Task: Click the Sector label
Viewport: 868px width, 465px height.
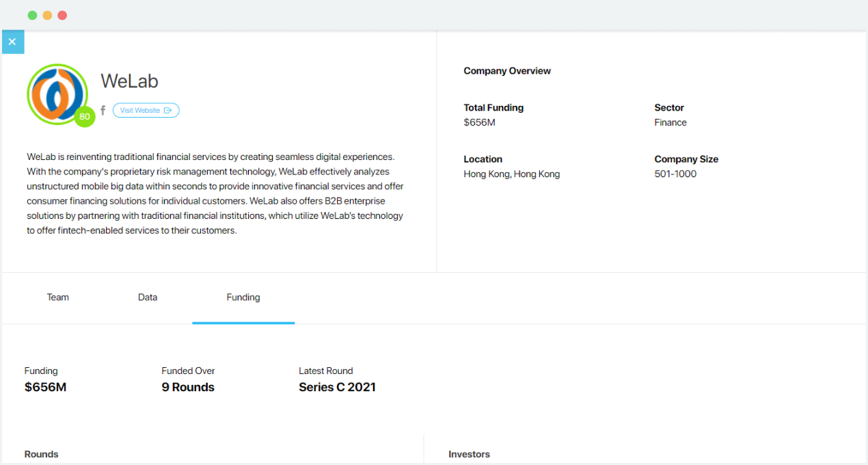Action: 669,107
